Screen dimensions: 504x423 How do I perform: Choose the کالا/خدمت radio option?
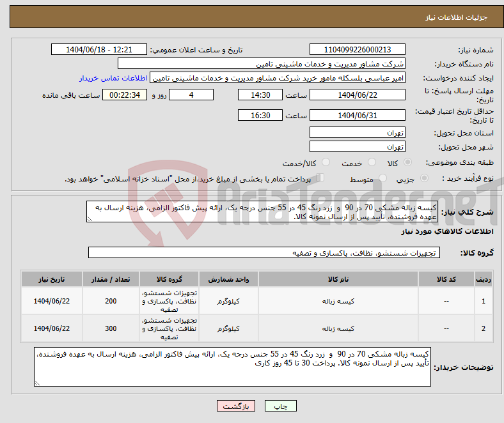click(326, 163)
